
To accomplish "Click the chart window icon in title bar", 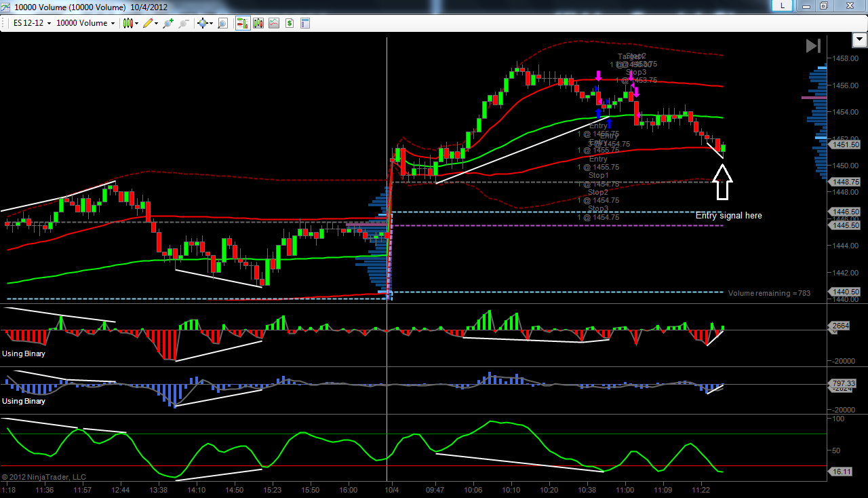I will [x=6, y=7].
